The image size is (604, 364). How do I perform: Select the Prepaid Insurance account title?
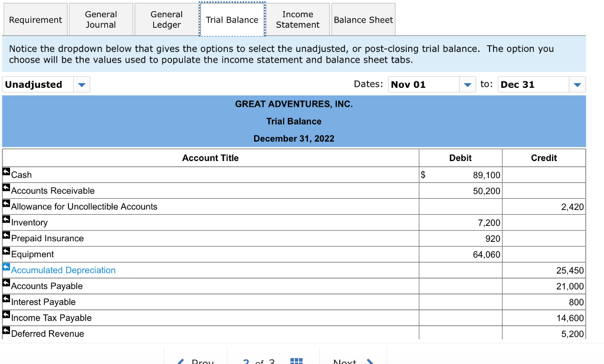tap(47, 238)
